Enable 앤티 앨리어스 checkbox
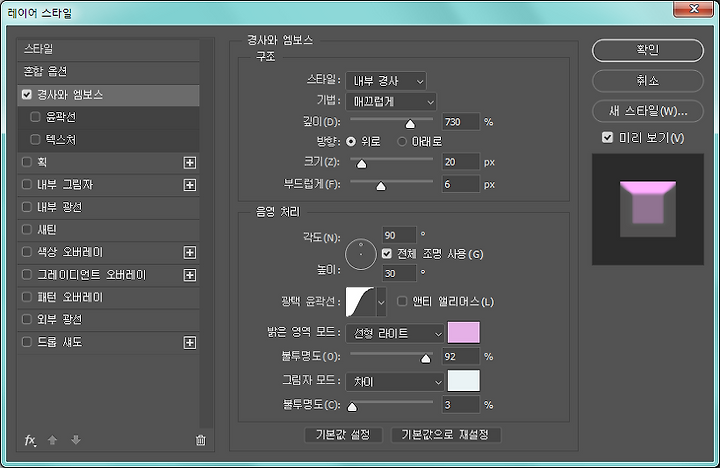 coord(402,301)
